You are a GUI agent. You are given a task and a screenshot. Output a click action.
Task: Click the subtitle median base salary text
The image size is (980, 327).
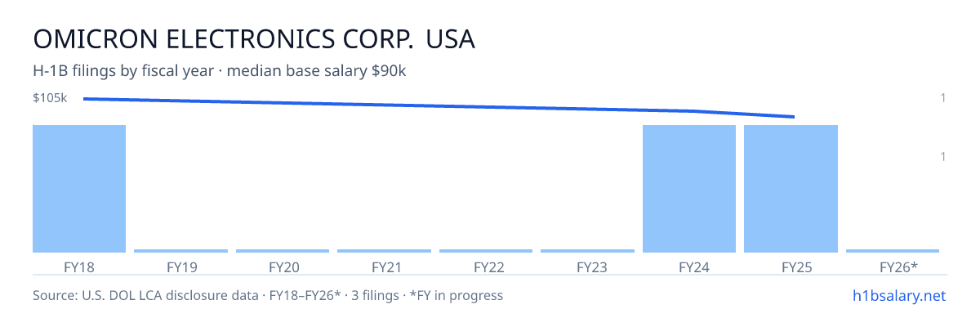[x=317, y=71]
